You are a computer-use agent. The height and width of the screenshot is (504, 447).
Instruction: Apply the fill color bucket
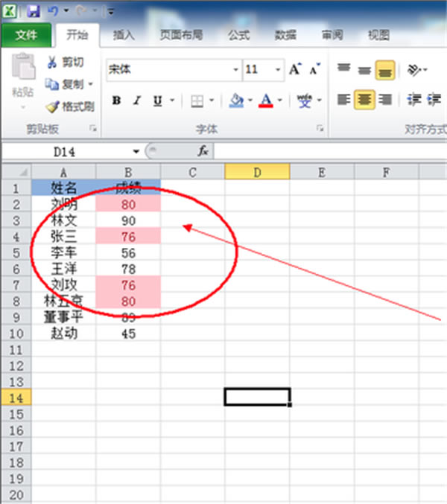[237, 101]
